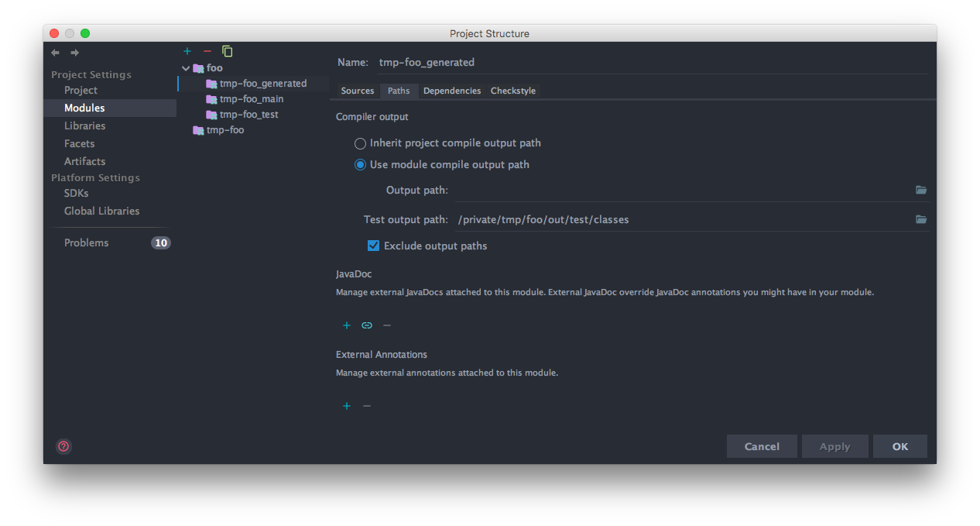This screenshot has height=526, width=980.
Task: Click the OK button
Action: [x=899, y=445]
